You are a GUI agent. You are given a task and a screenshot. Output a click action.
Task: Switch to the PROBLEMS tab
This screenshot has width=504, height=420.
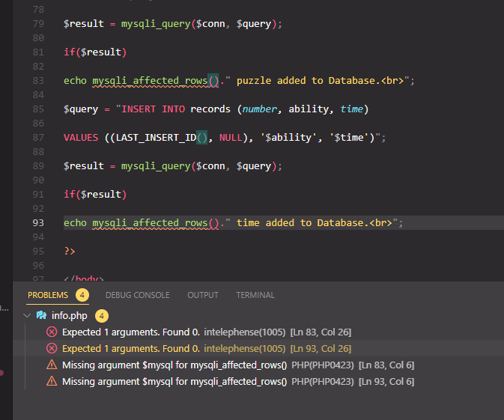pos(48,295)
